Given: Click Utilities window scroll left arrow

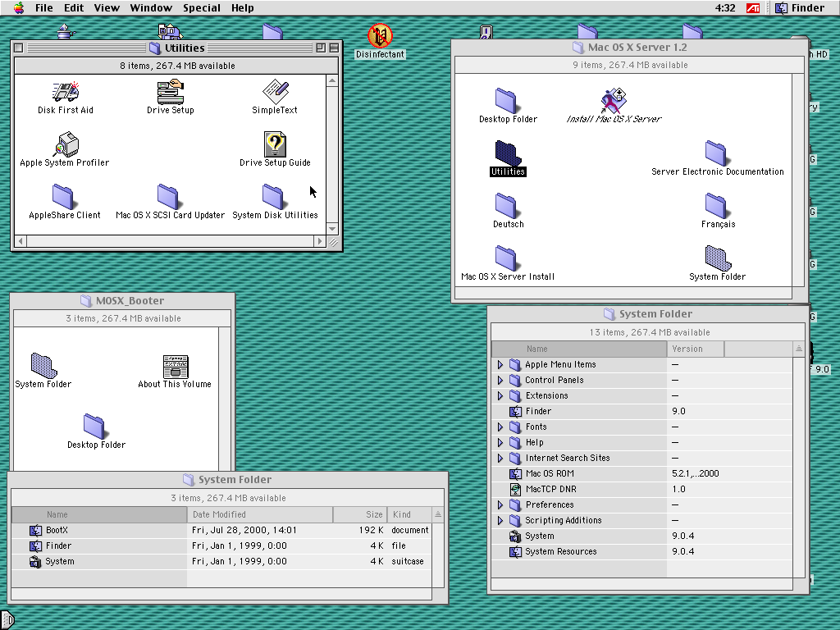Looking at the screenshot, I should [21, 241].
